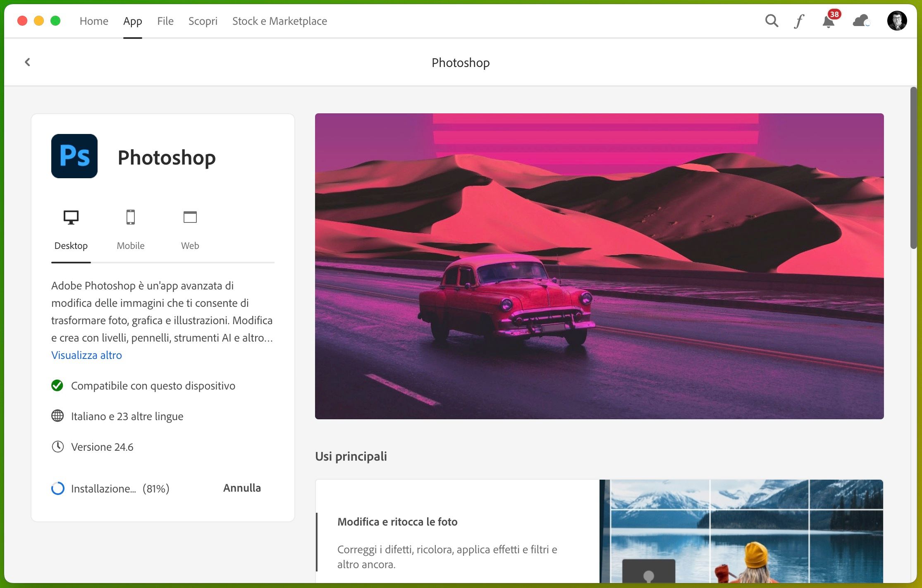
Task: Click the Visualizza altro link
Action: [86, 355]
